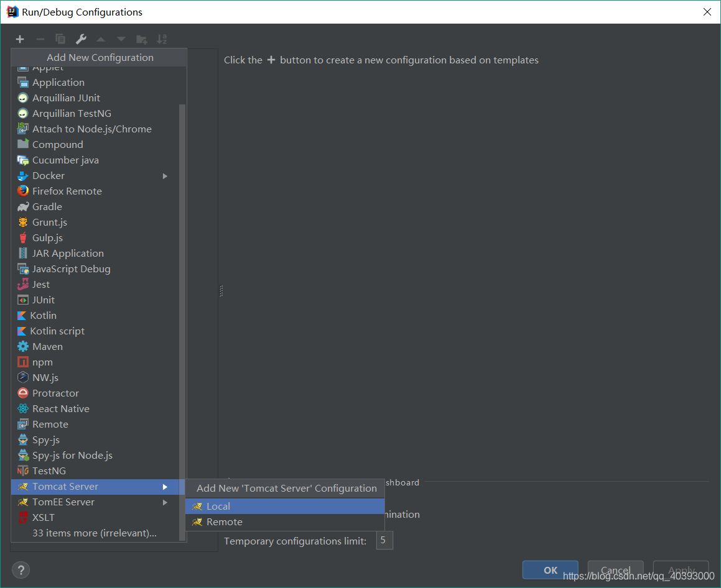Choose the JUnit configuration type
Screen dimensions: 721x588
[95, 300]
